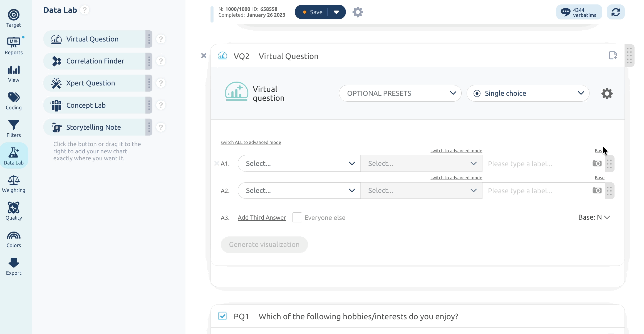Tick the Everyone else checkbox
644x334 pixels.
coord(297,217)
